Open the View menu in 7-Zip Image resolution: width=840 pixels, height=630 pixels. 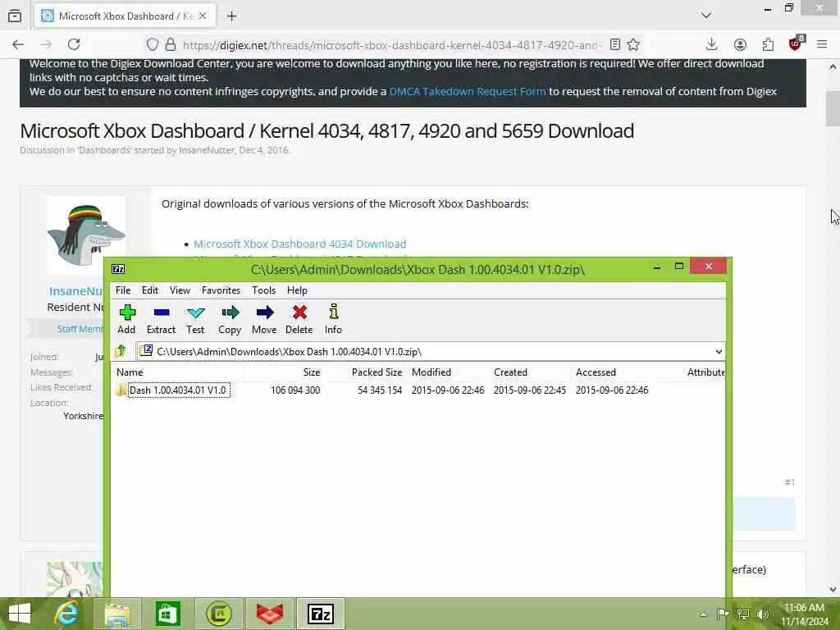(180, 290)
